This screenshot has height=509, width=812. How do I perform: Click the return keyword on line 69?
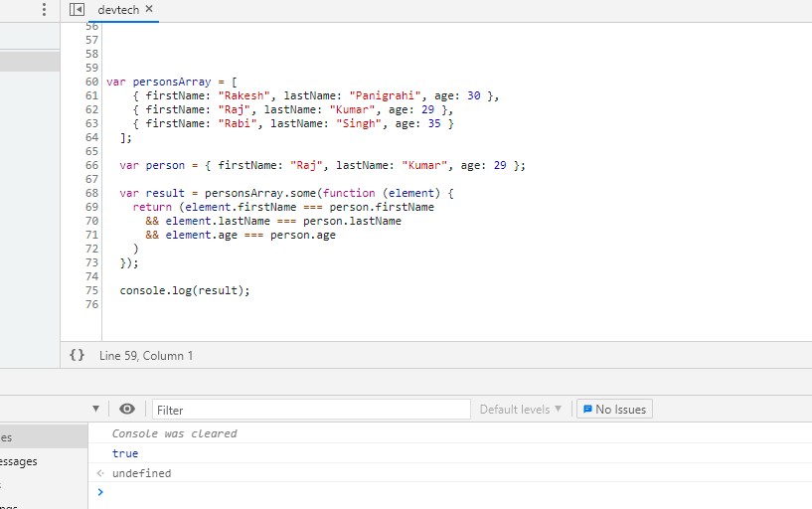click(x=152, y=207)
